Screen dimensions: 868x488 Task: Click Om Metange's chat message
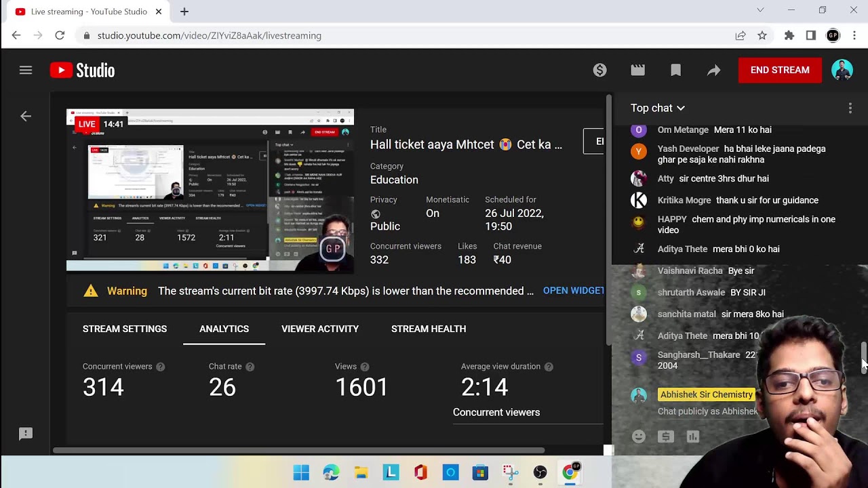point(714,129)
